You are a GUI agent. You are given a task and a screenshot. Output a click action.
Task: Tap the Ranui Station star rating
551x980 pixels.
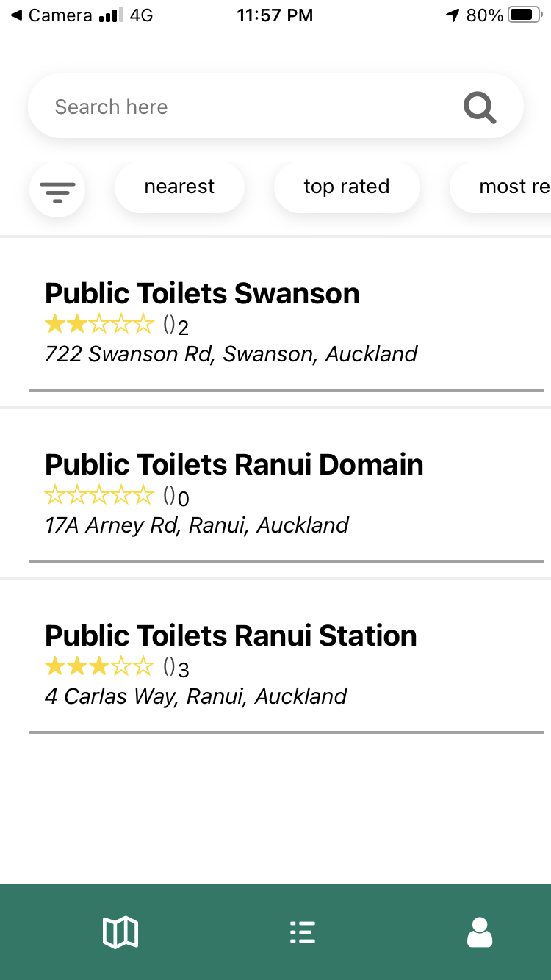[99, 667]
